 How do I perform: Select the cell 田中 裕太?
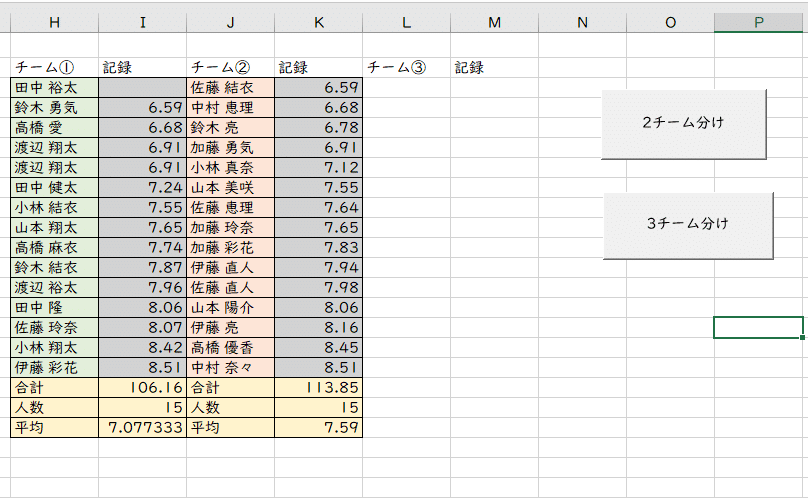[x=54, y=88]
